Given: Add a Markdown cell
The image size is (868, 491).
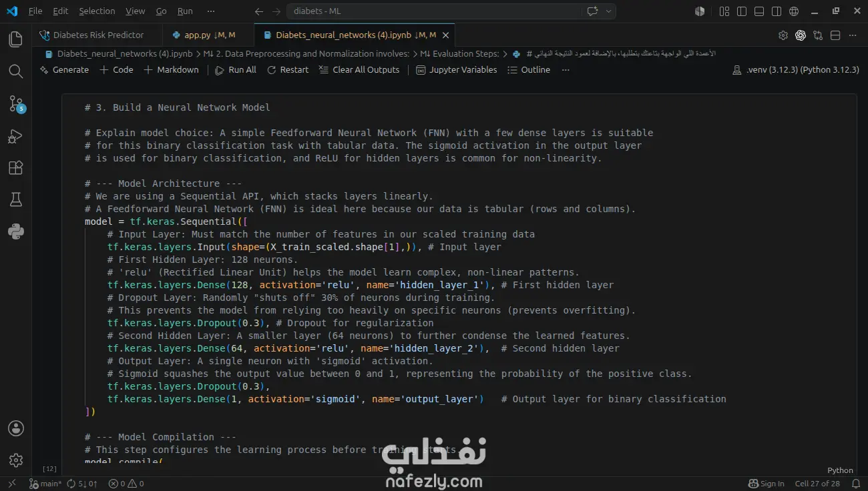Looking at the screenshot, I should [171, 69].
